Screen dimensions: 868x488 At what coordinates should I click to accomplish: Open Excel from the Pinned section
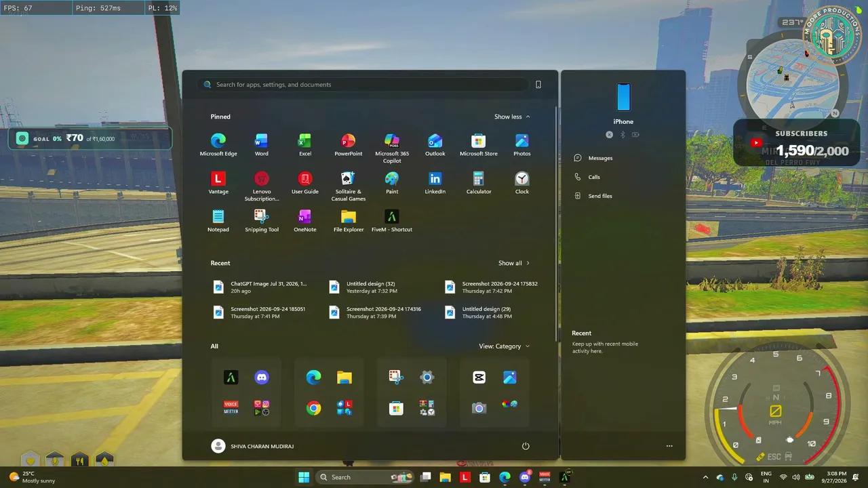[305, 145]
